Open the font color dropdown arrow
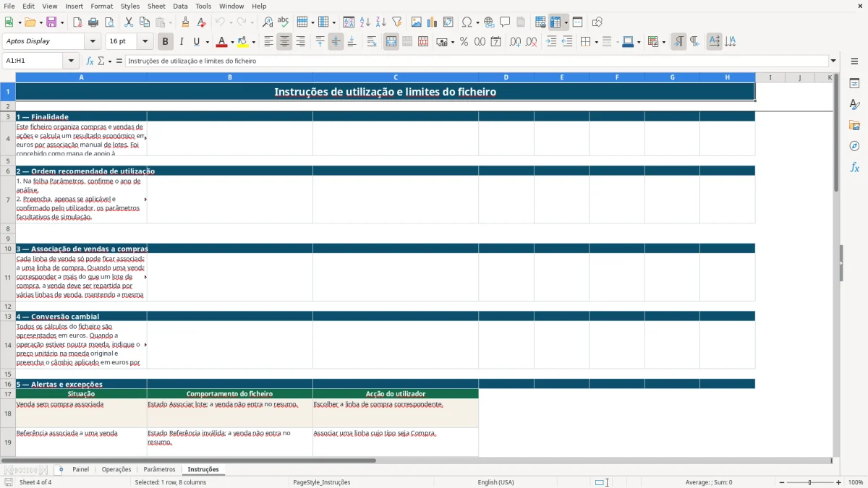Screen dimensions: 868x488 pos(232,42)
